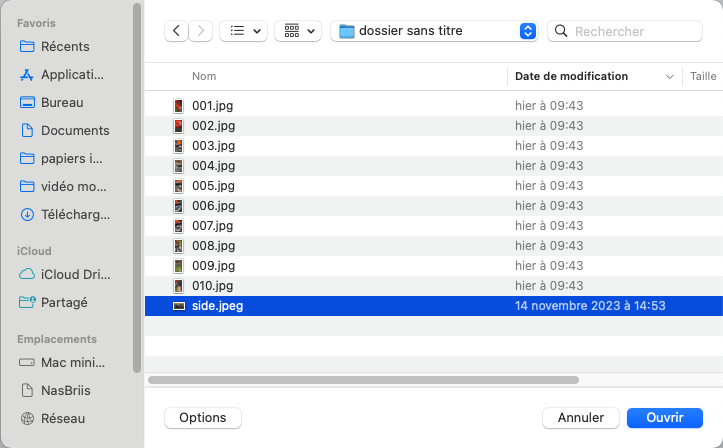The height and width of the screenshot is (448, 723).
Task: Select Récents in the sidebar
Action: pyautogui.click(x=65, y=46)
